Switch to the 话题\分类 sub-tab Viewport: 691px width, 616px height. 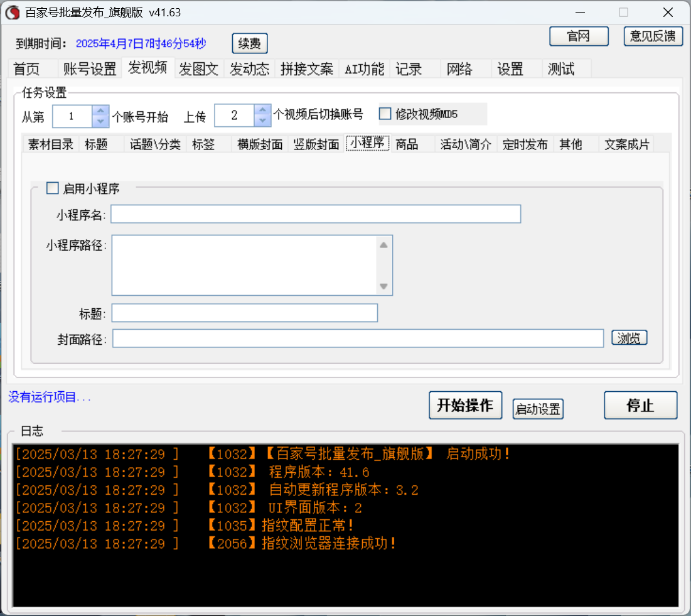[x=155, y=144]
